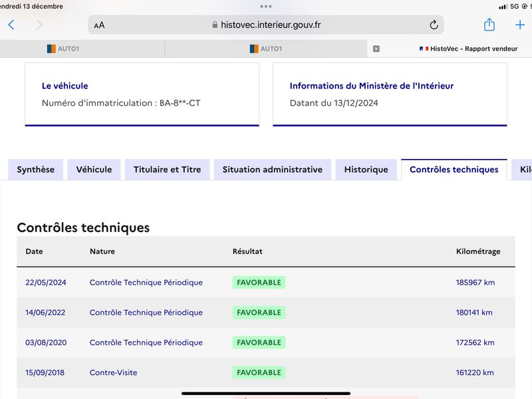Tap the vendredi 13 décembre date

pos(31,6)
